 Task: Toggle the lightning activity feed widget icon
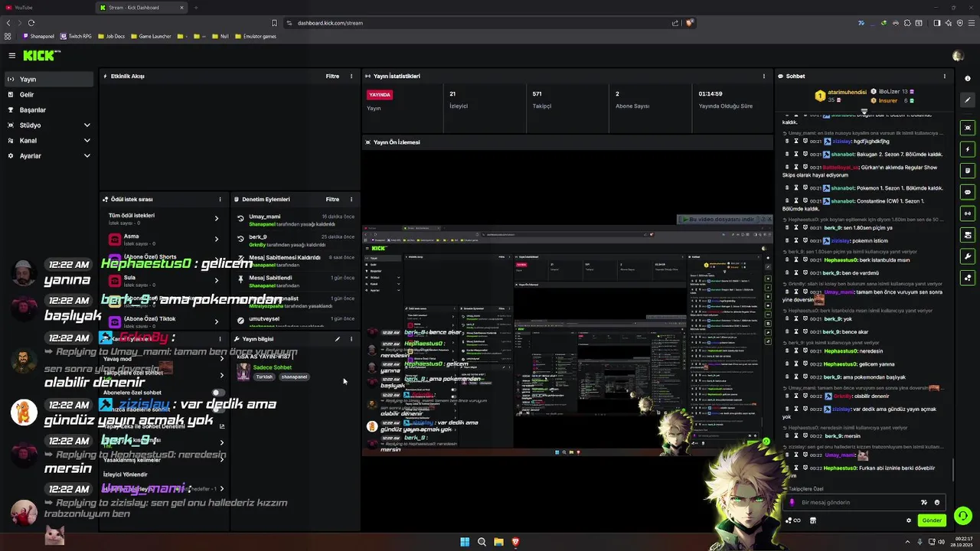point(968,149)
